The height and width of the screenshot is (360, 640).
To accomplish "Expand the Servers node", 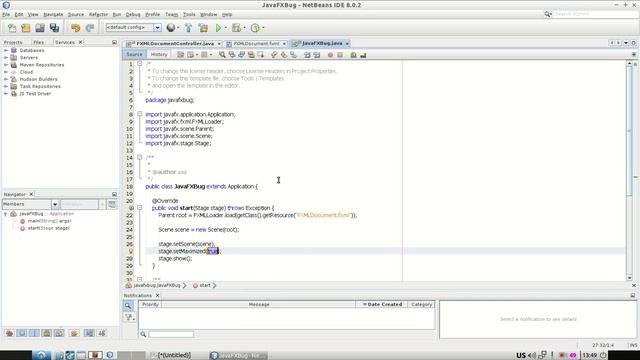I will [x=6, y=58].
